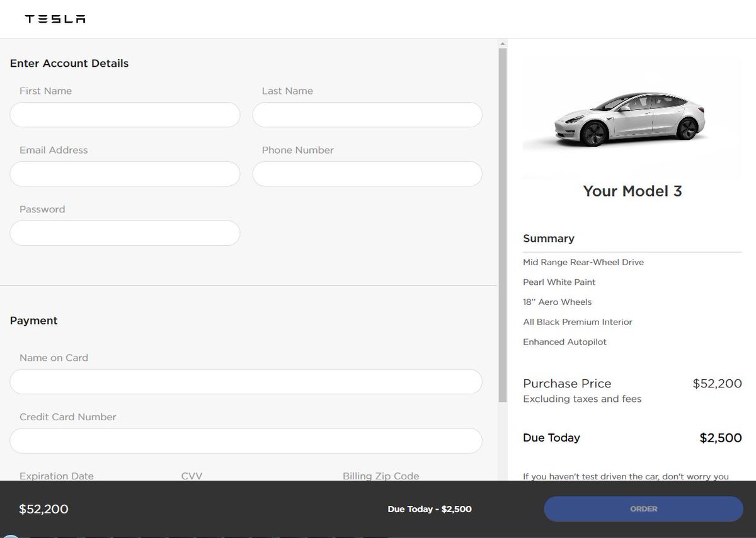Click the Email Address input
Image resolution: width=756 pixels, height=538 pixels.
[125, 174]
